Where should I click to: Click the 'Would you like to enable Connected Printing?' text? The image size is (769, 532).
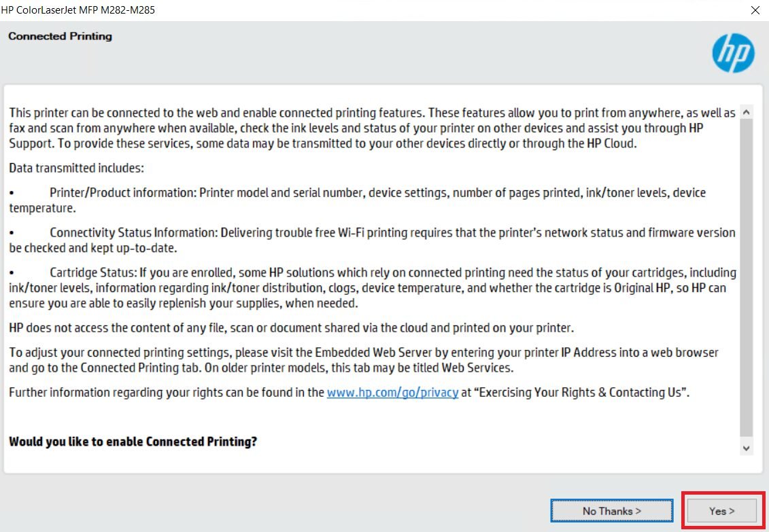click(133, 442)
